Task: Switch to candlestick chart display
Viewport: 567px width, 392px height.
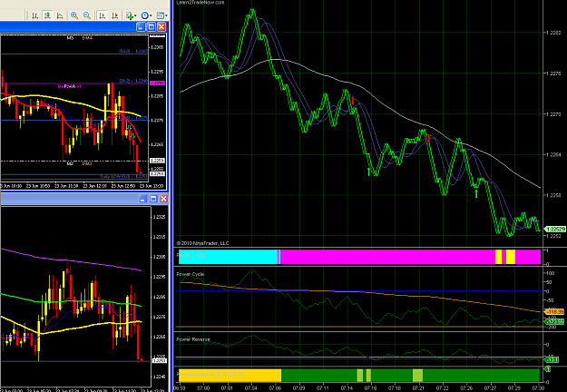Action: [47, 15]
